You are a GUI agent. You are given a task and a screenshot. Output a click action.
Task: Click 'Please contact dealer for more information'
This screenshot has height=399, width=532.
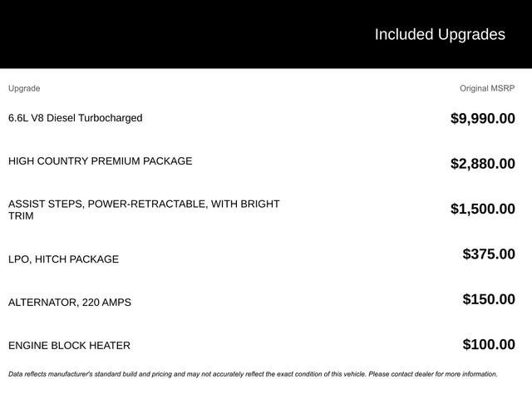(x=432, y=374)
